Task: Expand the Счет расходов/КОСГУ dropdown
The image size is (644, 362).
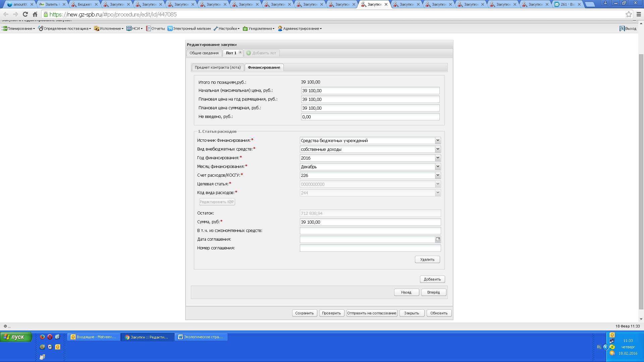Action: click(437, 175)
